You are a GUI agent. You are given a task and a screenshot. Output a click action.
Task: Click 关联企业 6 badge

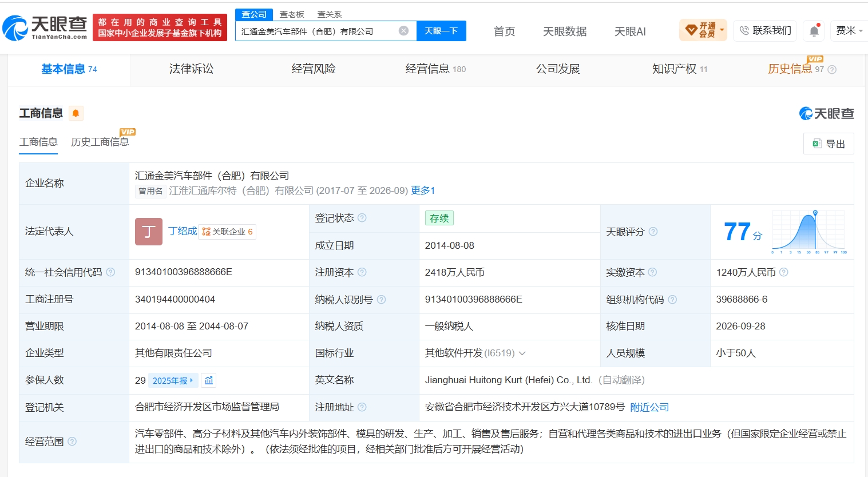point(227,232)
